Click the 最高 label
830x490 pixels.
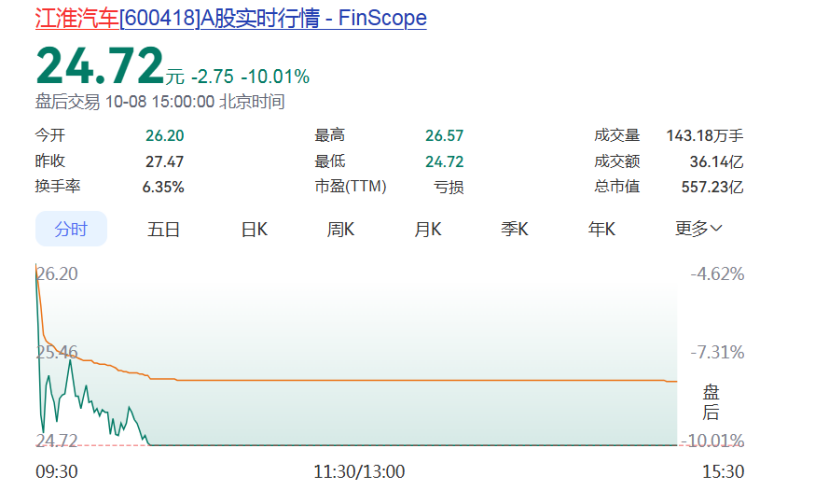point(330,135)
